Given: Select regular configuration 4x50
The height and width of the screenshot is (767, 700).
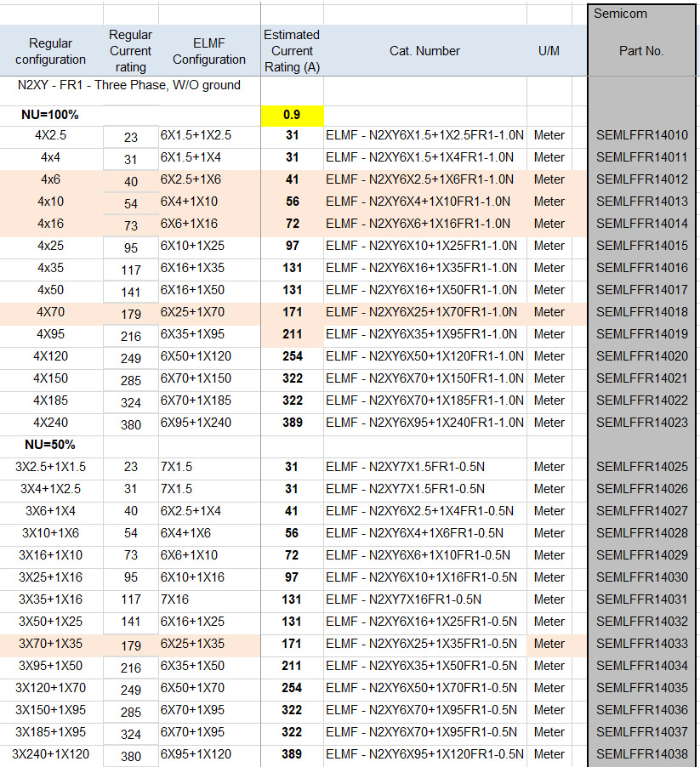Looking at the screenshot, I should [x=51, y=290].
